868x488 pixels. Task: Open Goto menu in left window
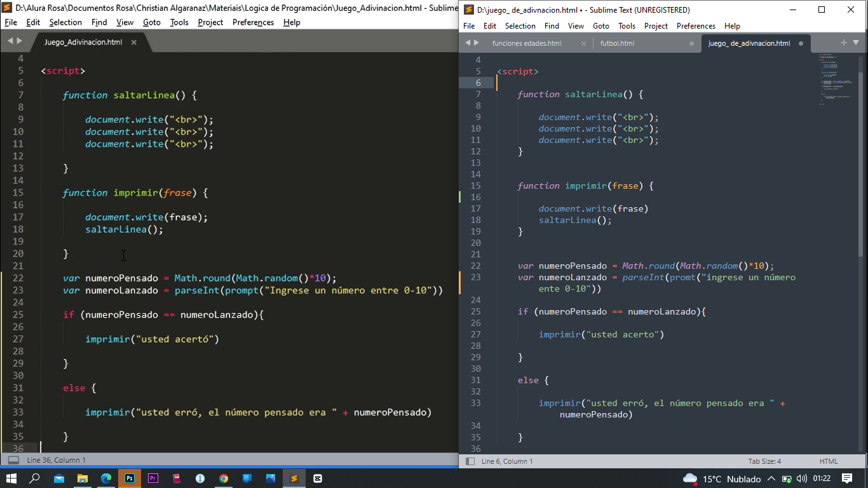[x=152, y=22]
